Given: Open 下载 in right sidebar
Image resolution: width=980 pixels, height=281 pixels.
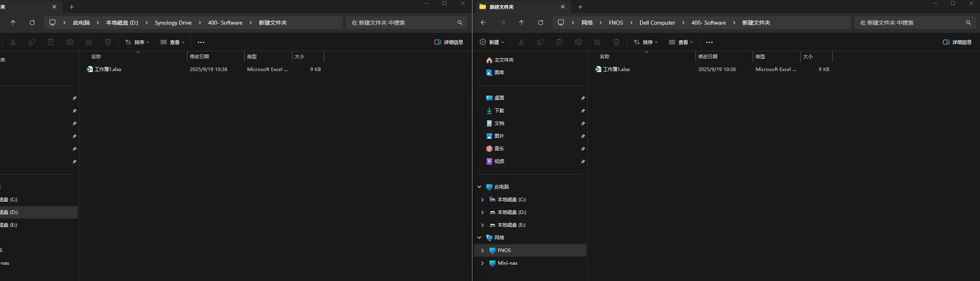Looking at the screenshot, I should (495, 110).
